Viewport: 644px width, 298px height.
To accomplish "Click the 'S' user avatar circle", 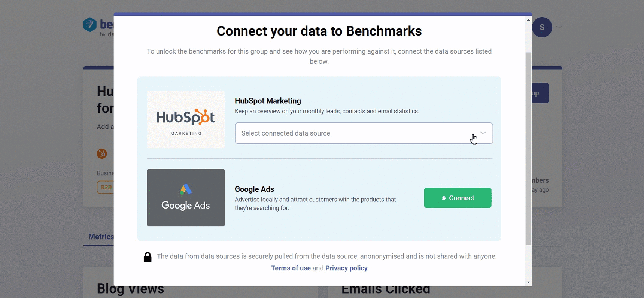I will click(x=542, y=27).
